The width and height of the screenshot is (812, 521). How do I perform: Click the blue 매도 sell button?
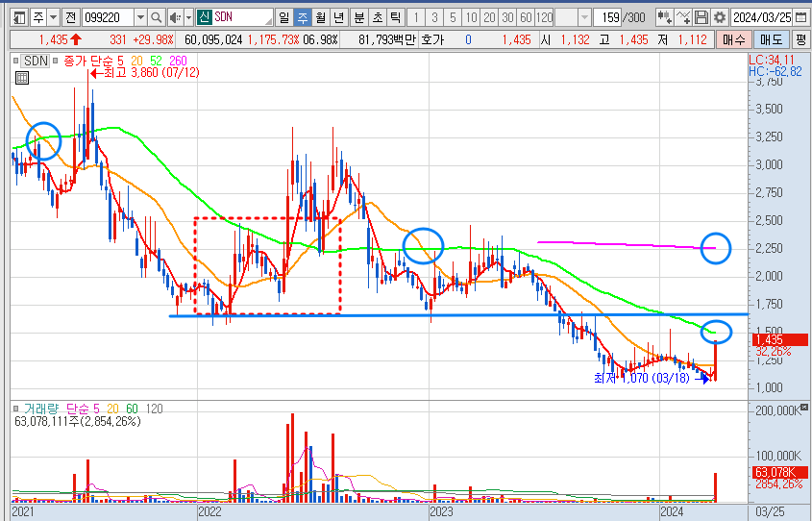point(771,39)
